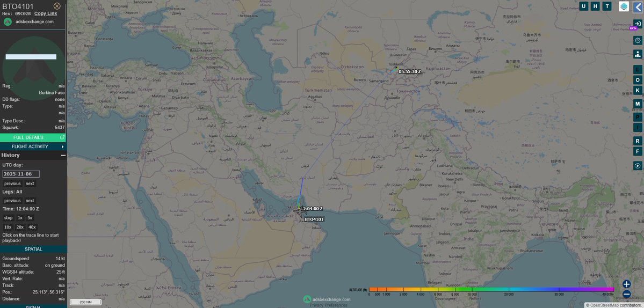Screen dimensions: 644x308
Task: Set playback speed to 20x
Action: coord(20,227)
